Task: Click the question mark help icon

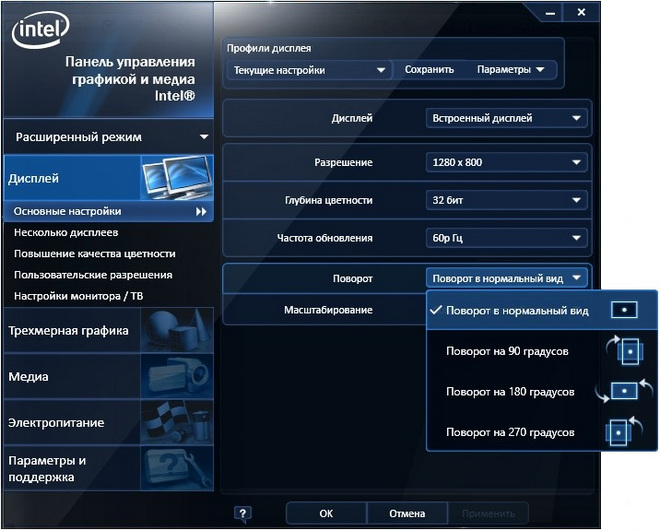Action: click(242, 514)
